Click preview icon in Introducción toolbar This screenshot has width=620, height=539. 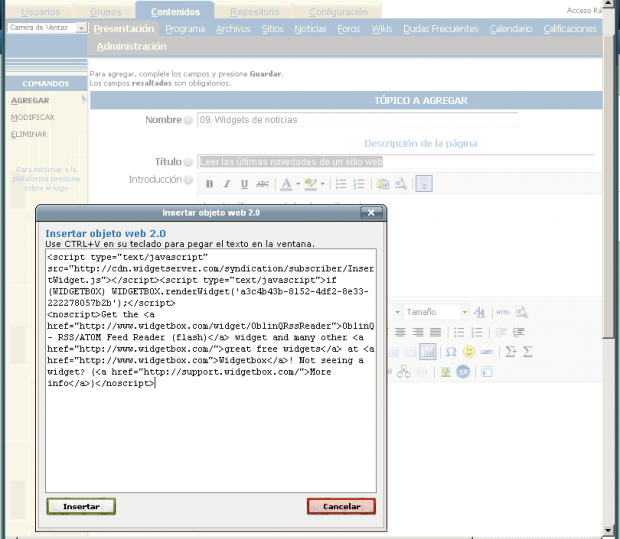click(401, 184)
